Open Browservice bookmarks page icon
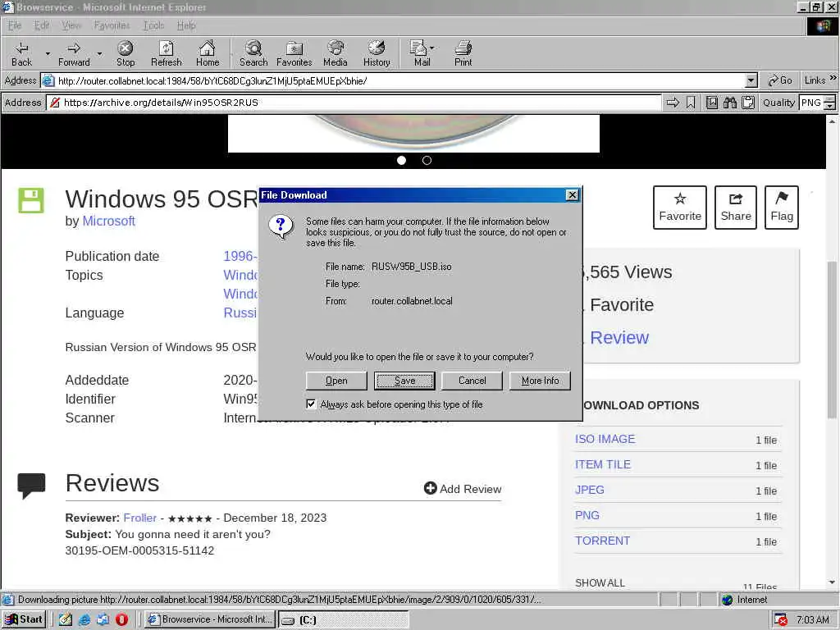Screen dimensions: 840x630 (x=712, y=103)
